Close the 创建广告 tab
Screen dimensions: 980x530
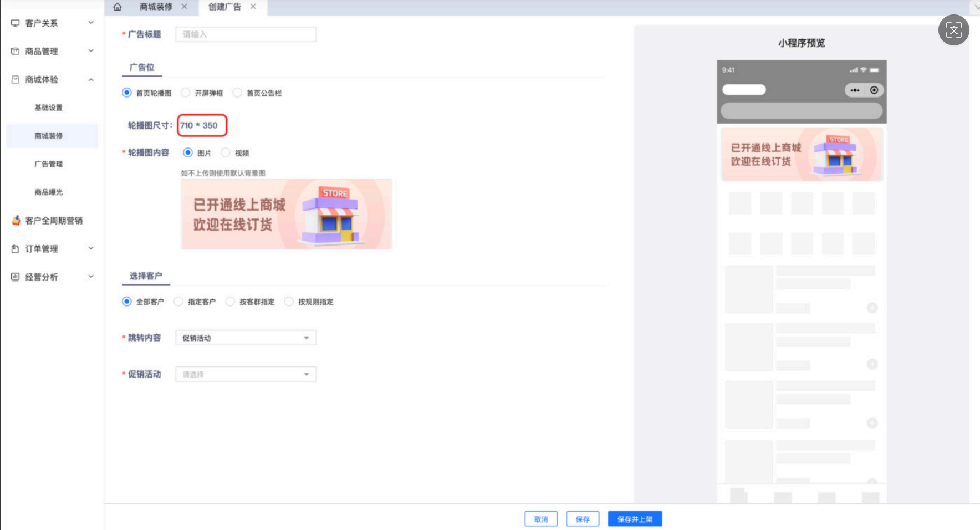pos(253,7)
